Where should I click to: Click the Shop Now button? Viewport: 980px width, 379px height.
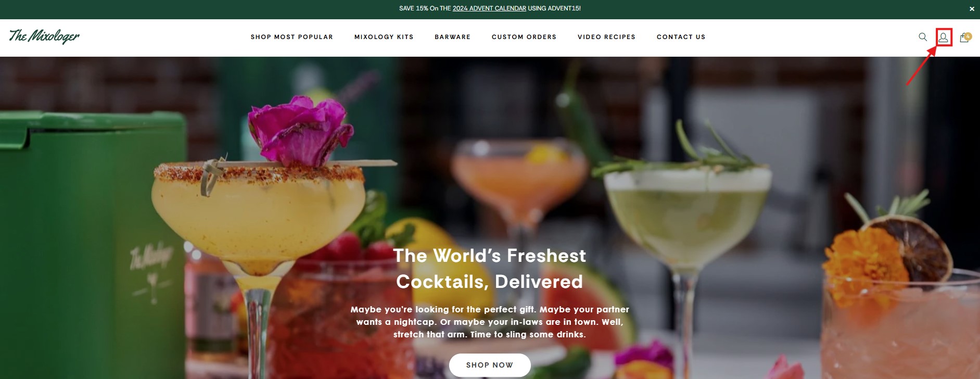click(490, 365)
